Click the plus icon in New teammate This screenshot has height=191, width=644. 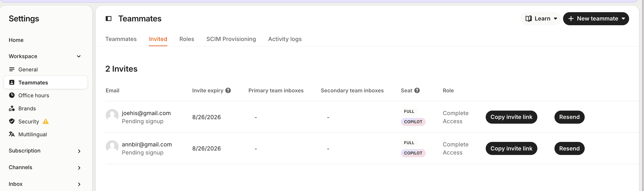point(571,19)
